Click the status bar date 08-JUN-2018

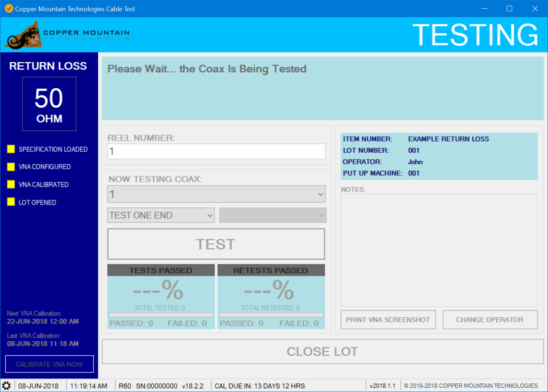38,386
